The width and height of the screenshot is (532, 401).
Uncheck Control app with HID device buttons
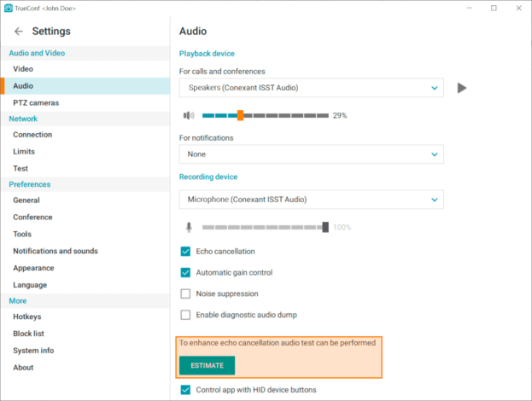[185, 390]
